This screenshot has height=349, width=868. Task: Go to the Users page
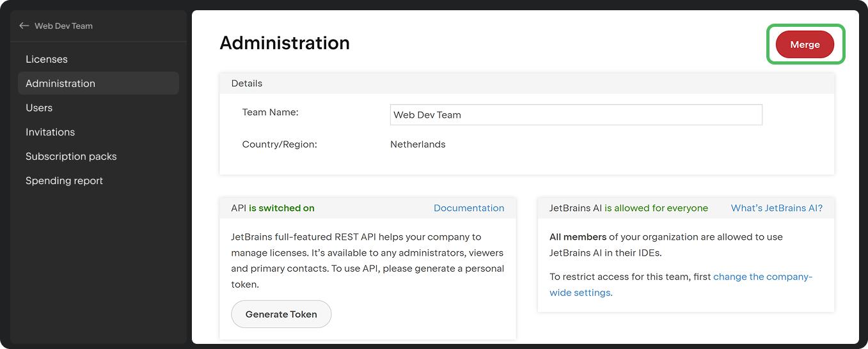click(x=39, y=108)
